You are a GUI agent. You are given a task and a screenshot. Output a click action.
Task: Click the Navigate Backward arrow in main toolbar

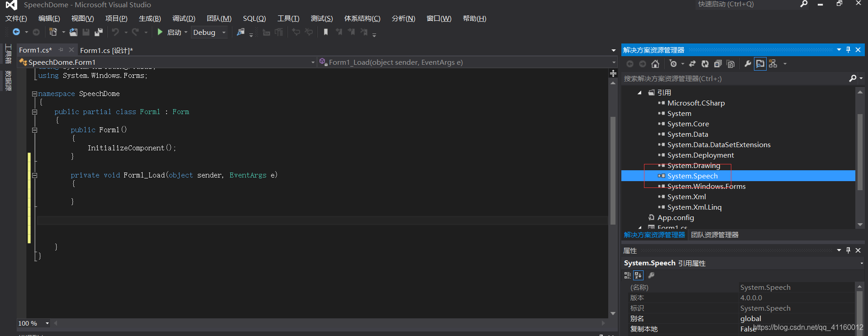16,32
